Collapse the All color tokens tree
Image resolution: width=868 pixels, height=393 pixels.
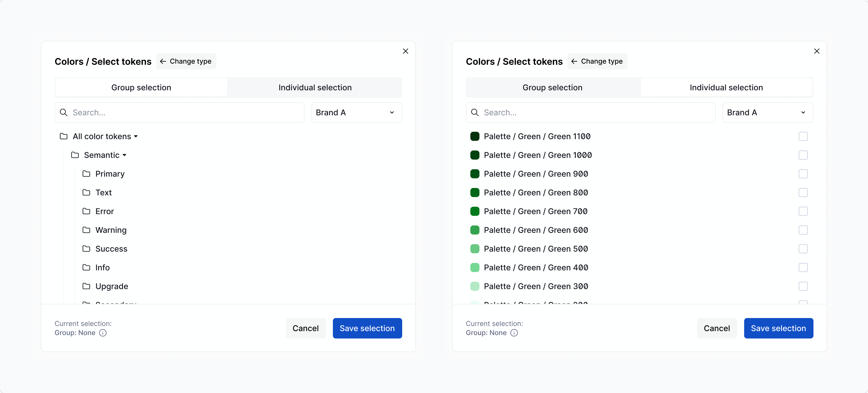(x=136, y=136)
